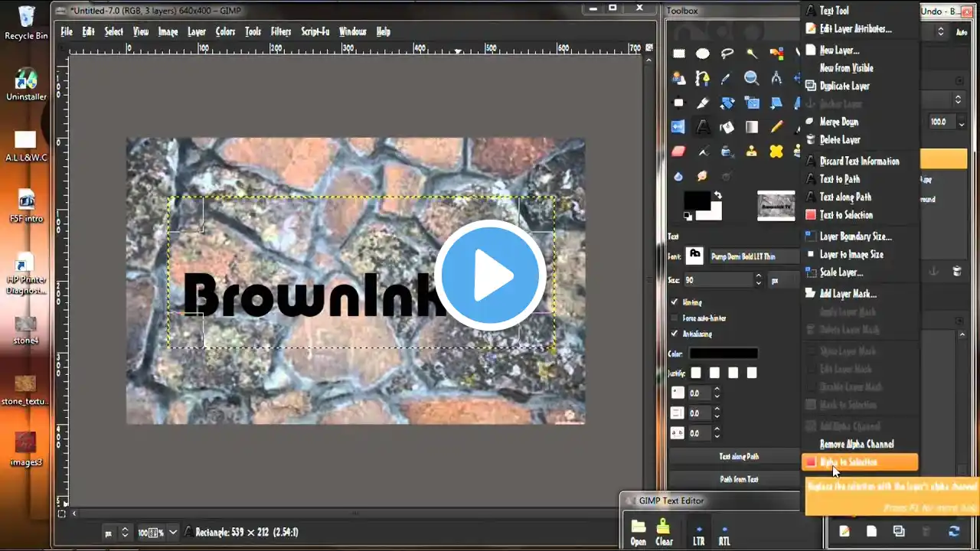The image size is (980, 551).
Task: Toggle the Antialiasing checkbox
Action: point(675,334)
